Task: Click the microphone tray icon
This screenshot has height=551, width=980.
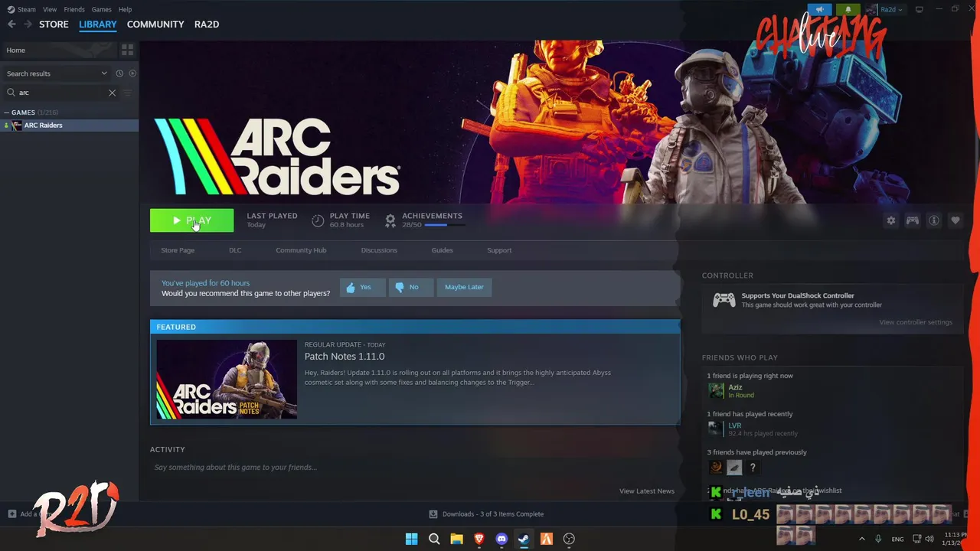Action: tap(878, 539)
